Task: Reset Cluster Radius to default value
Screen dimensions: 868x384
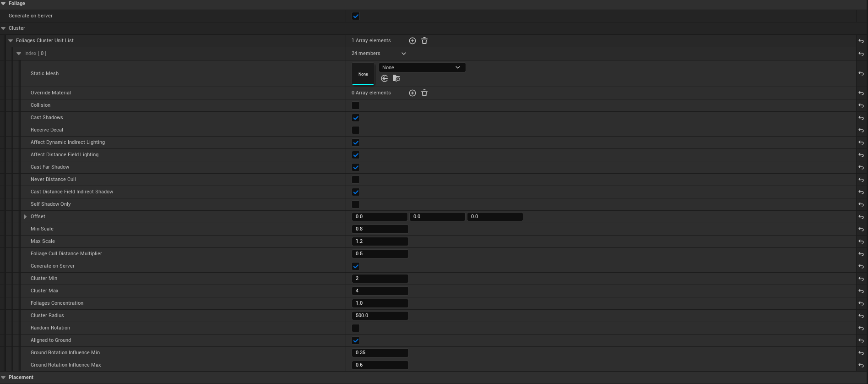Action: click(x=861, y=316)
